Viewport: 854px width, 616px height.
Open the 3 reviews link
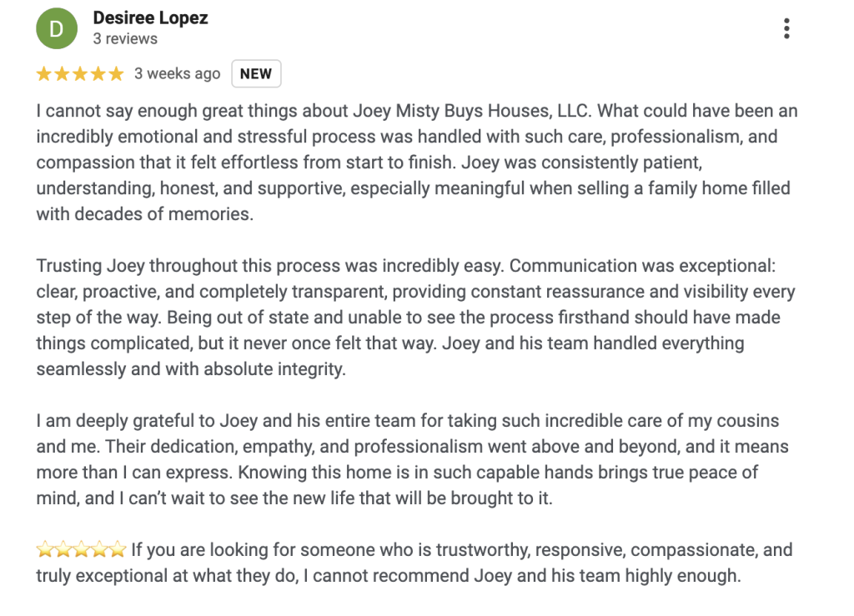point(125,38)
